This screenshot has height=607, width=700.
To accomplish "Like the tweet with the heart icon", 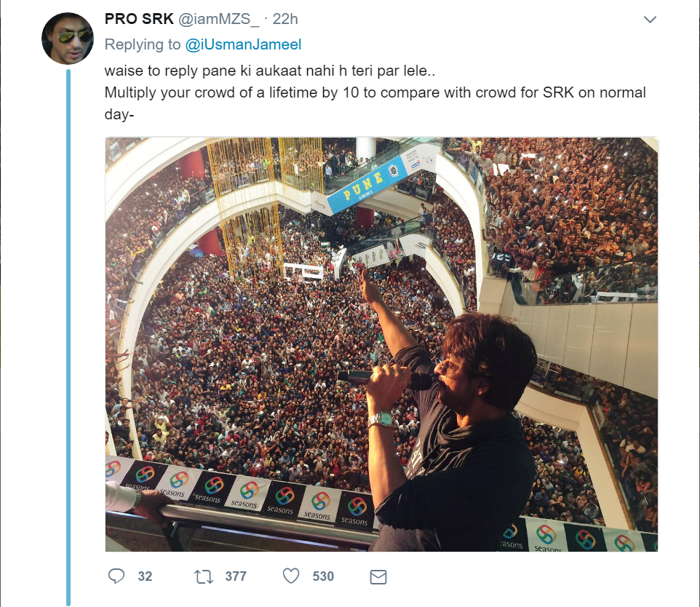I will (x=291, y=576).
